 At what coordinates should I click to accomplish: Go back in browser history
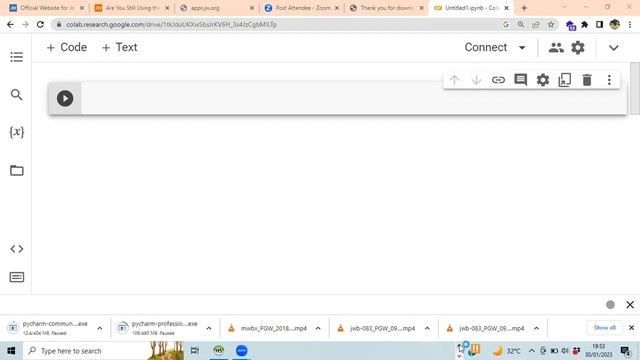[10, 24]
